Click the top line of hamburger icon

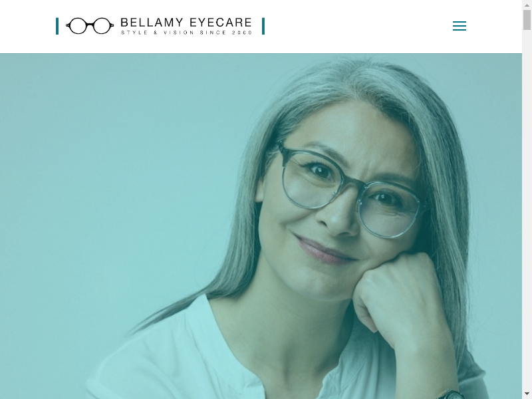coord(460,22)
